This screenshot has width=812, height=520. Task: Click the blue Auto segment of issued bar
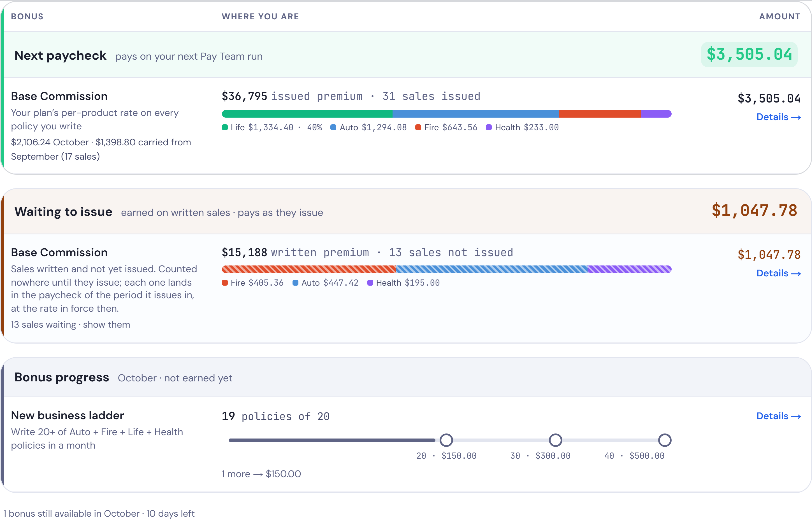(475, 114)
